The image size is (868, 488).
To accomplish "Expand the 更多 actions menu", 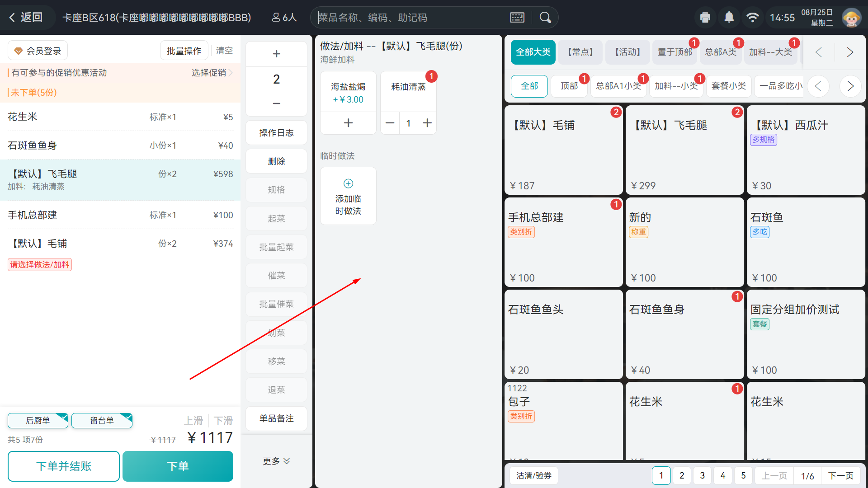I will click(x=276, y=461).
